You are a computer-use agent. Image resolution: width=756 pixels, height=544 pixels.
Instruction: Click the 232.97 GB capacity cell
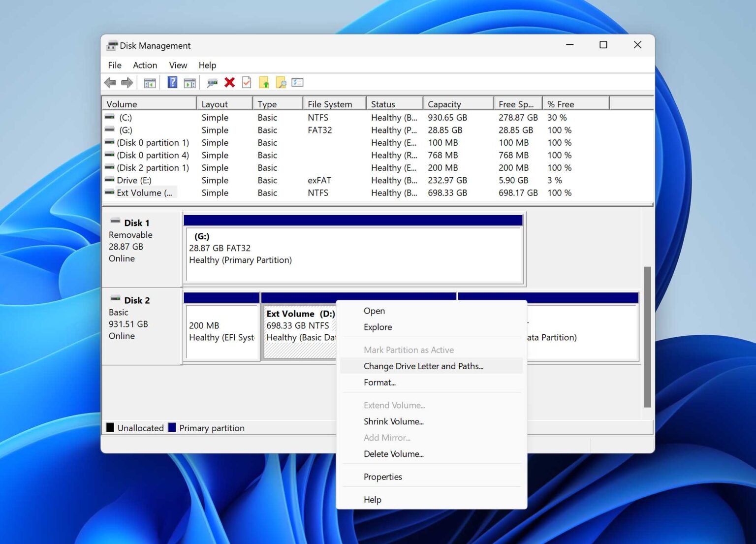pyautogui.click(x=447, y=180)
